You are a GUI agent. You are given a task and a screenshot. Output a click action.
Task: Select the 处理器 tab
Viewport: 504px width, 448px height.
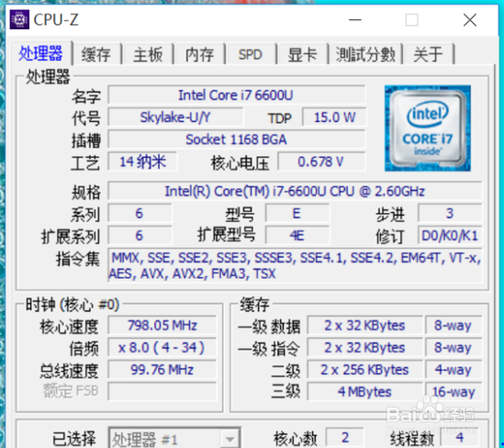coord(40,53)
